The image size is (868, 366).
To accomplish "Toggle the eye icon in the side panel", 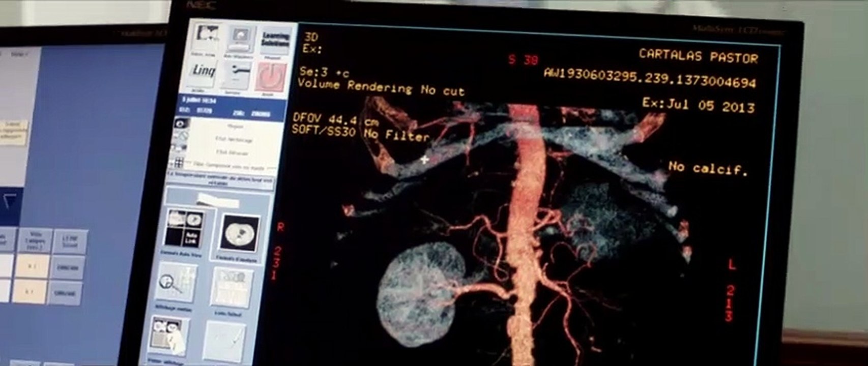I will pyautogui.click(x=182, y=124).
